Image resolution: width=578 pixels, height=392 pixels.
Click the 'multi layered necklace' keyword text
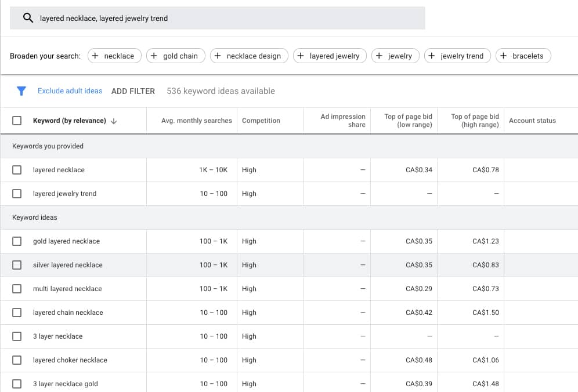[x=67, y=289]
